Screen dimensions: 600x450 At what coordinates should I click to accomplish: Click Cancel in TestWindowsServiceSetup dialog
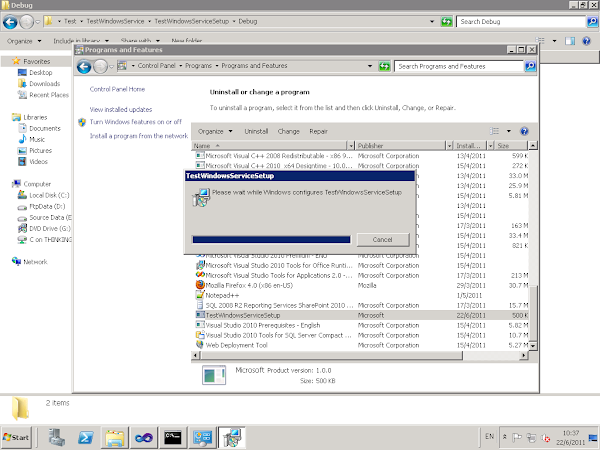(383, 240)
